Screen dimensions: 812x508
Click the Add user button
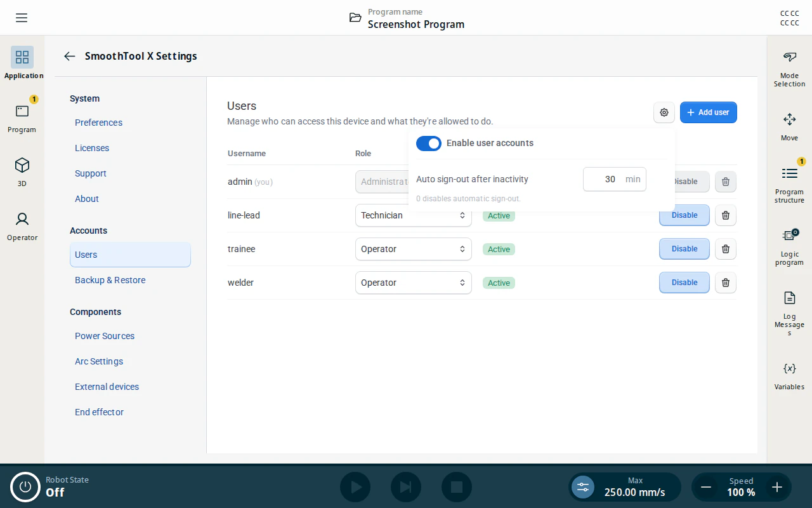pyautogui.click(x=709, y=112)
